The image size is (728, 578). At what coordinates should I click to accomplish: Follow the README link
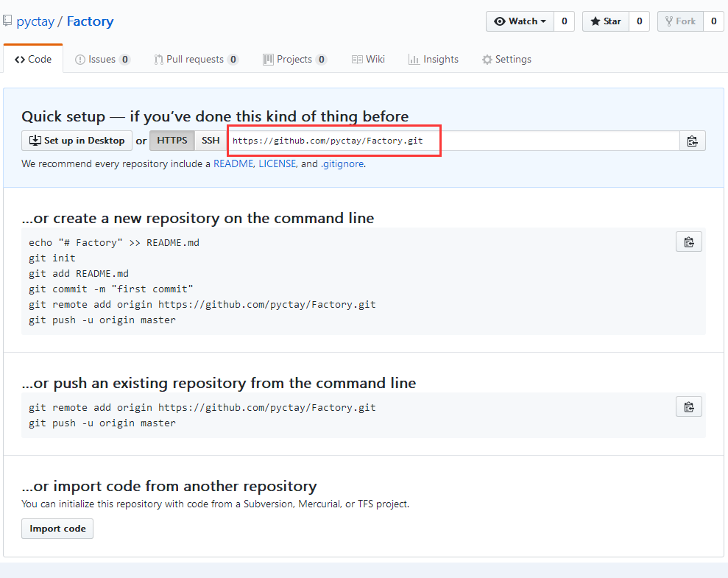(x=233, y=164)
